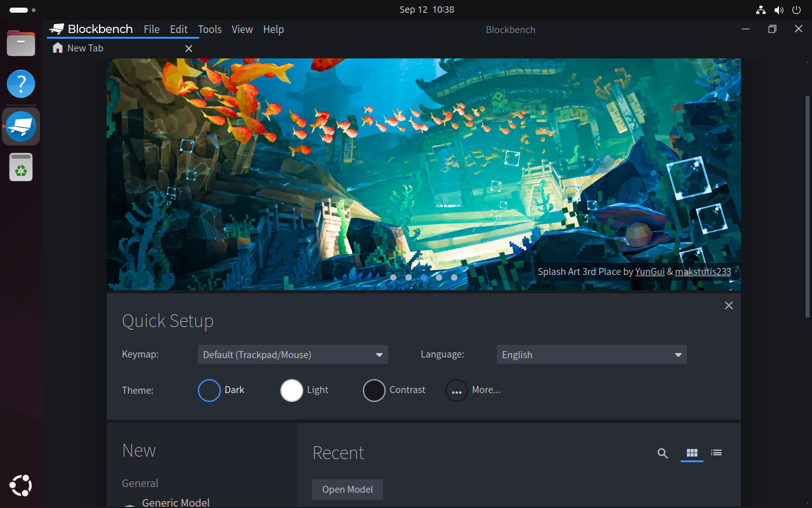Open the Tools menu
812x508 pixels.
pyautogui.click(x=210, y=29)
